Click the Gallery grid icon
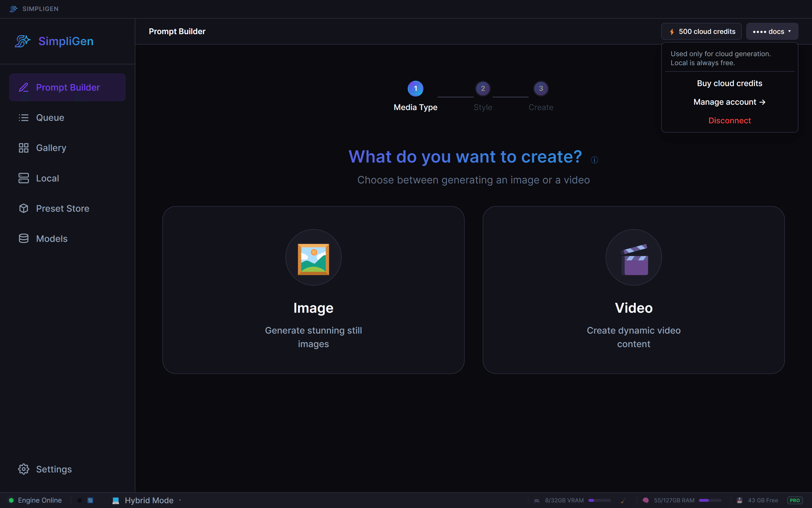Screen dimensions: 812x508 point(23,148)
